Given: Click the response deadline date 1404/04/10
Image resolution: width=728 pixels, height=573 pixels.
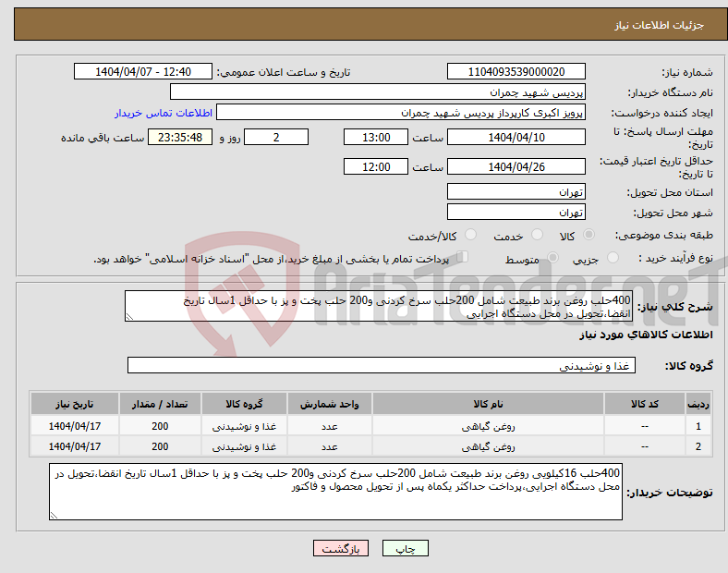Looking at the screenshot, I should pos(516,138).
